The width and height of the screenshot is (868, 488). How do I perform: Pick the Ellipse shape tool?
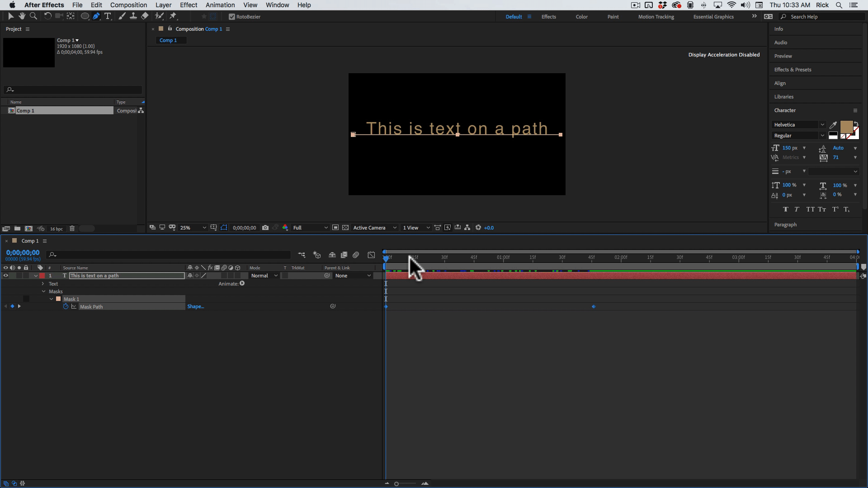click(85, 16)
